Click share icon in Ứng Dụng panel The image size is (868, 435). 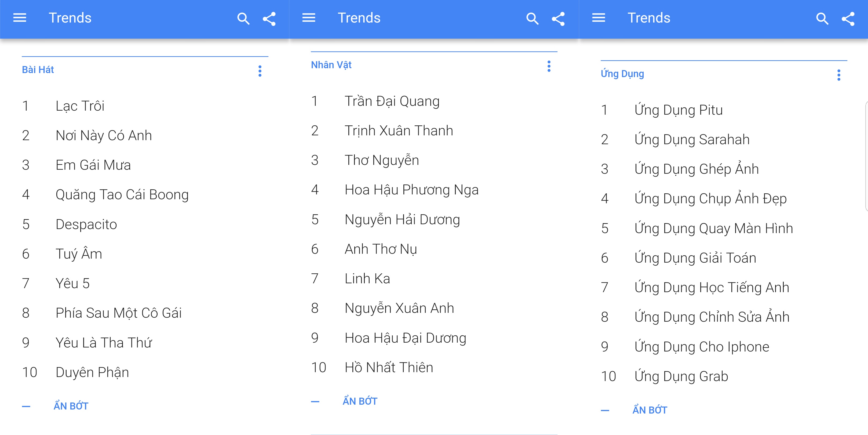(848, 19)
